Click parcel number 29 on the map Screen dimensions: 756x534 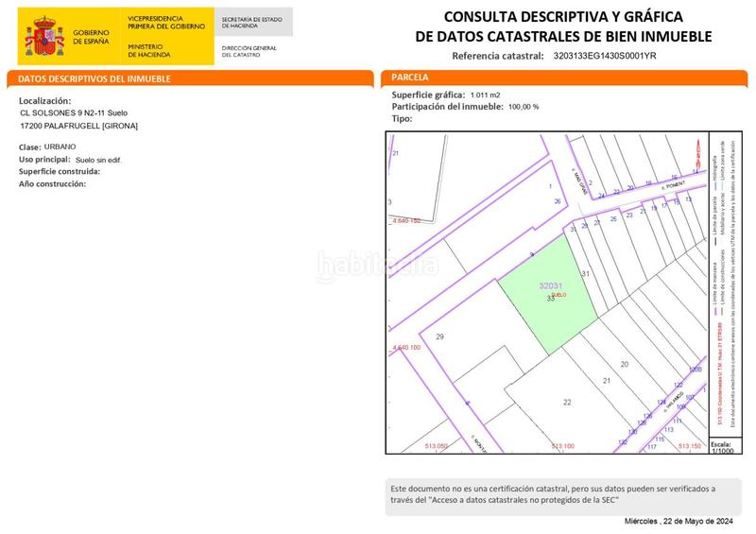[x=439, y=337]
